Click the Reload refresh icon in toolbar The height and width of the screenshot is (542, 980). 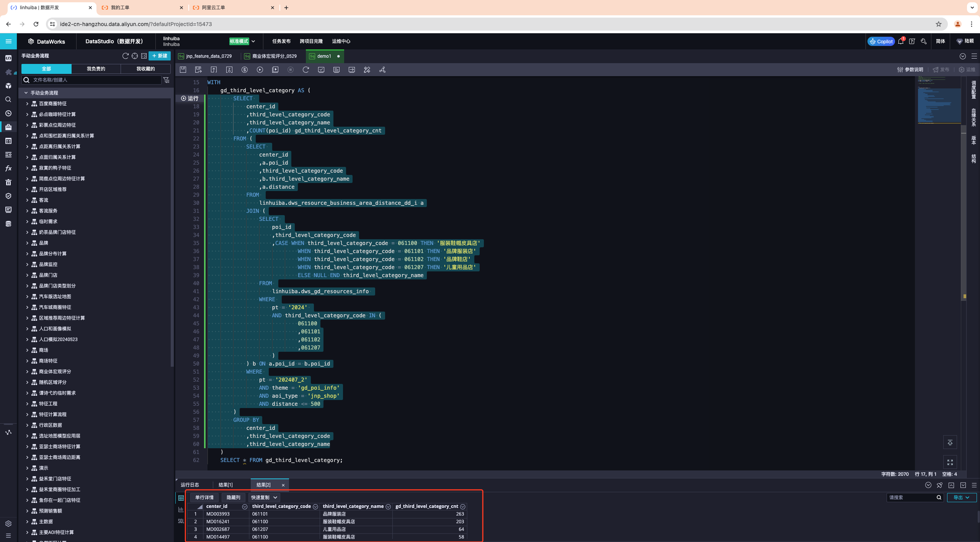pos(306,70)
